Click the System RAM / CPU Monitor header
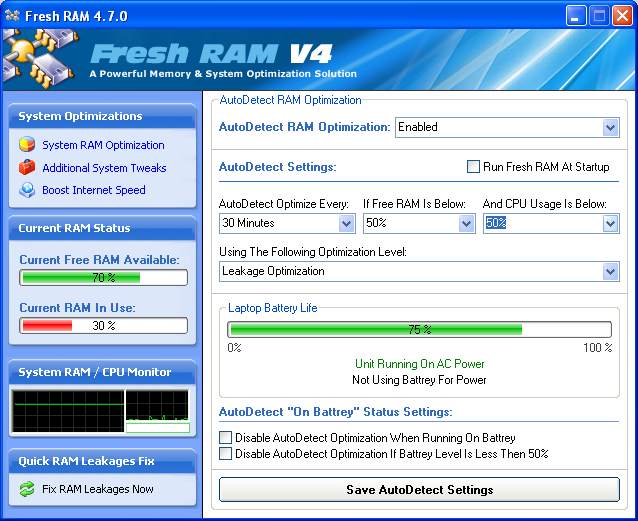This screenshot has height=521, width=638. pyautogui.click(x=102, y=372)
